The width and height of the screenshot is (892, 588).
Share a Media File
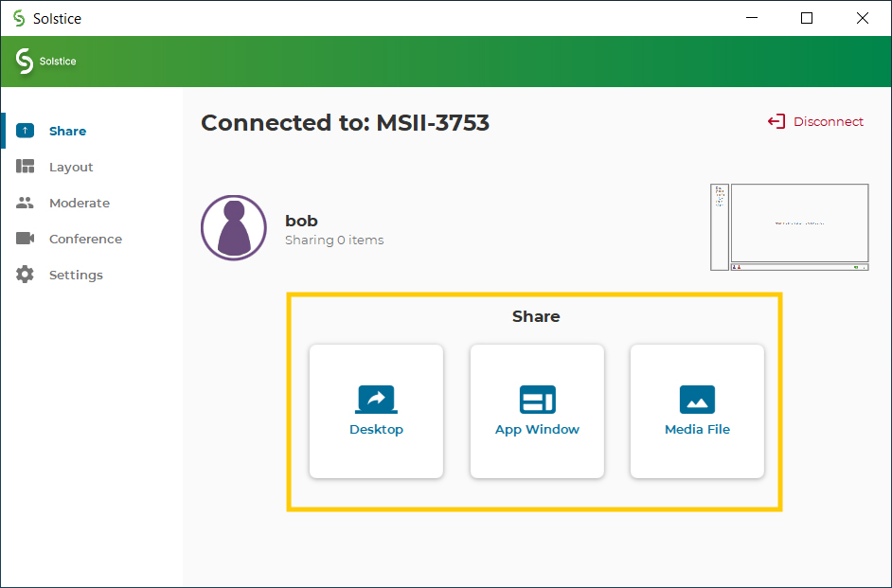coord(697,411)
